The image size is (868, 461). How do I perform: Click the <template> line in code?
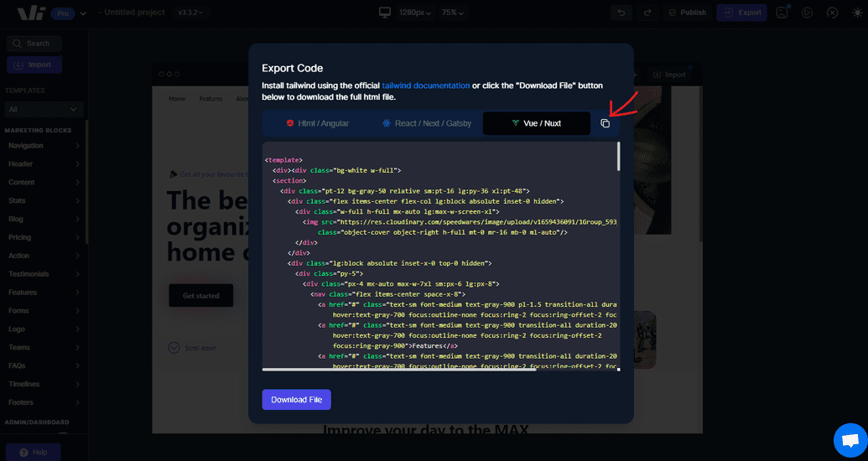click(283, 160)
